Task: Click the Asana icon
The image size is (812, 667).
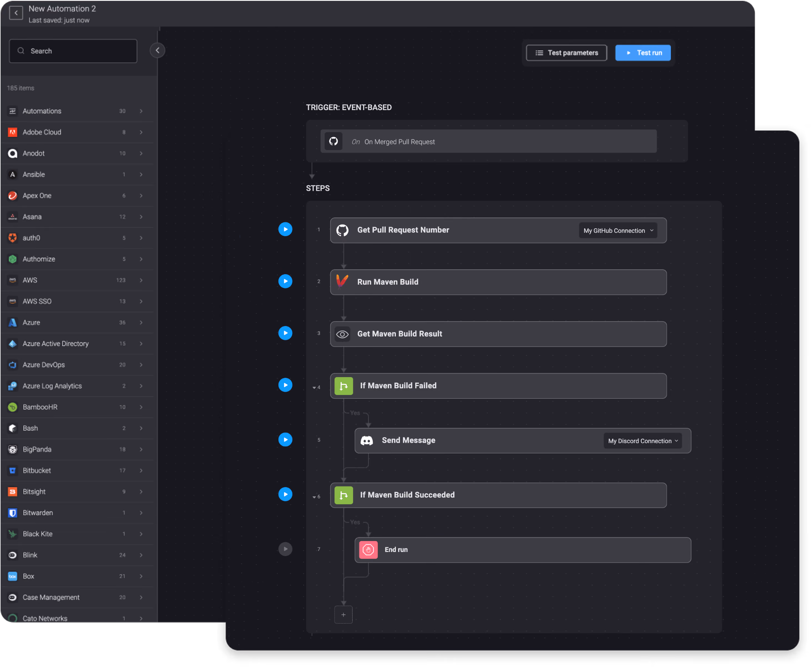Action: [13, 217]
